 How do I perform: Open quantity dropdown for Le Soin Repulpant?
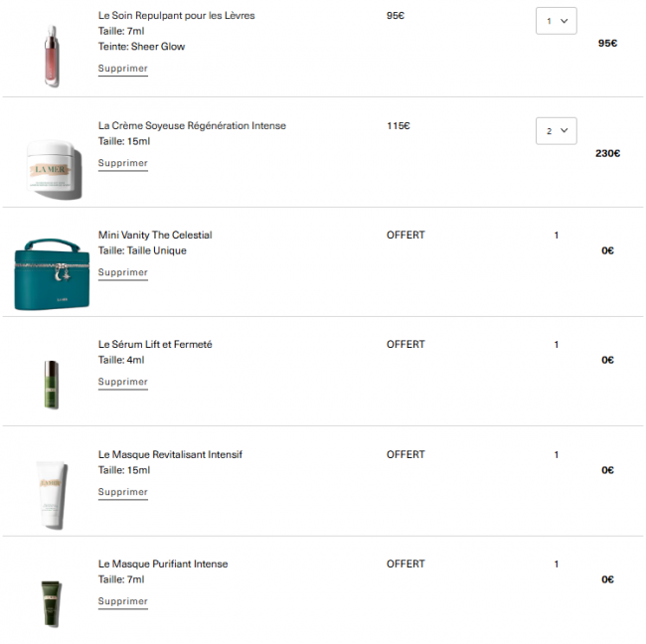tap(556, 21)
